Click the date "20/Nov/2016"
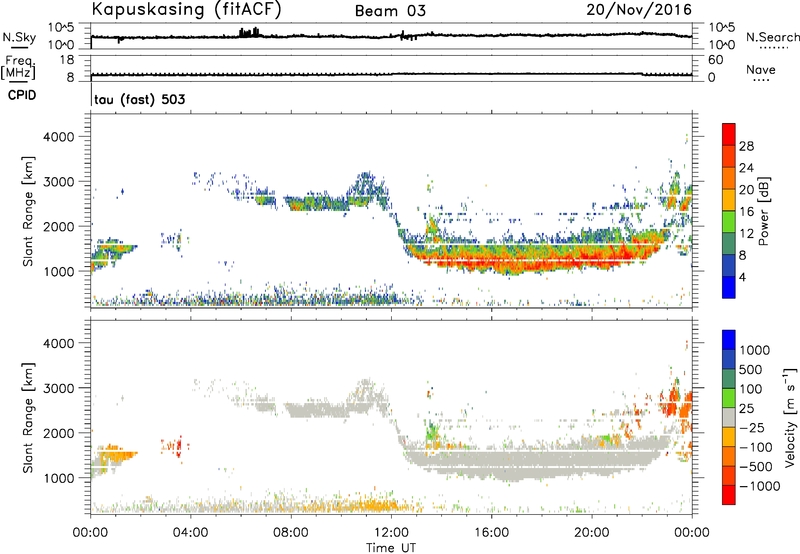Image resolution: width=800 pixels, height=554 pixels. click(x=639, y=10)
